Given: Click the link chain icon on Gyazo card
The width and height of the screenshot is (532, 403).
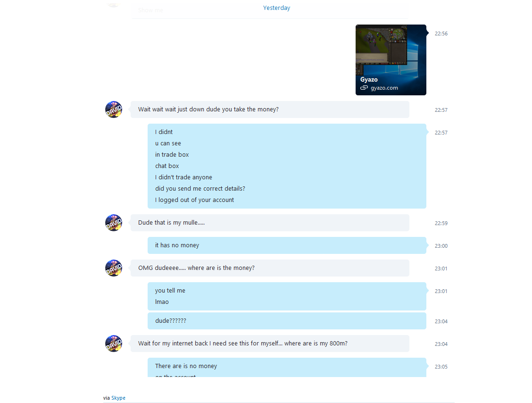Looking at the screenshot, I should tap(364, 88).
